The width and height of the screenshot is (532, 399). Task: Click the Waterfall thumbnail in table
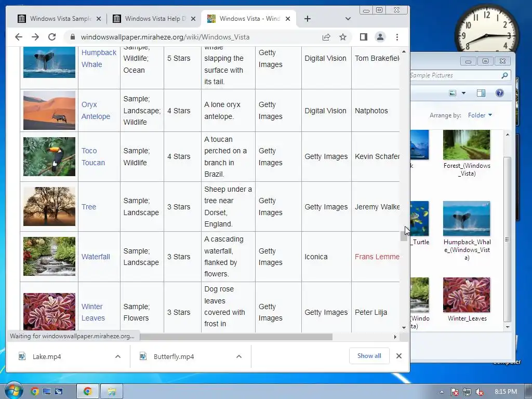click(49, 256)
